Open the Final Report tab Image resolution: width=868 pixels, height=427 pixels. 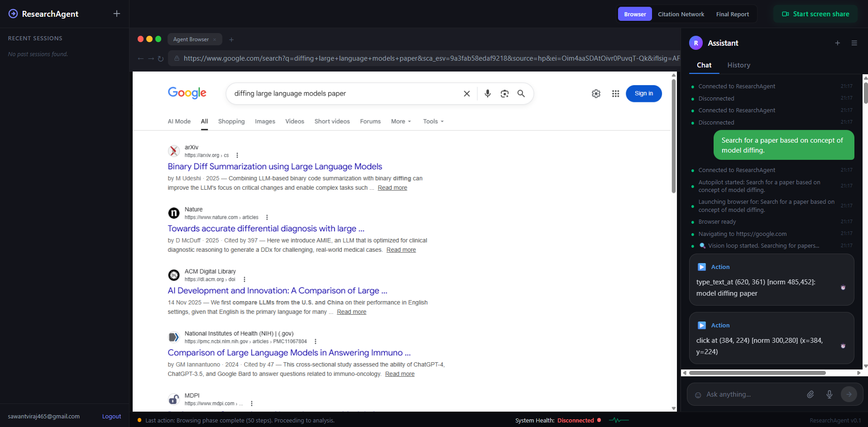[x=733, y=14]
